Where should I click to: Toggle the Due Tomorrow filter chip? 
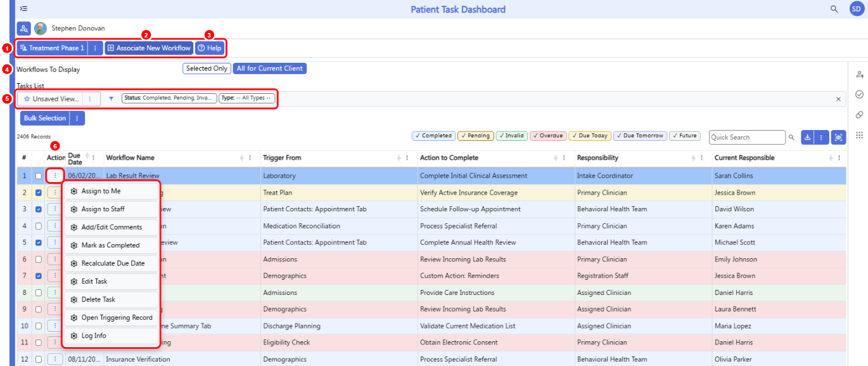(x=640, y=136)
